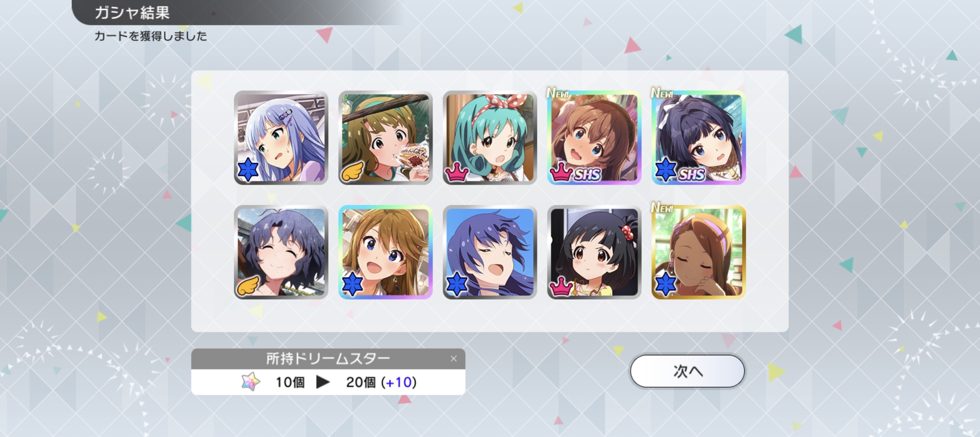Screen dimensions: 980x437
Task: Click the 次へ button to proceed
Action: click(x=687, y=371)
